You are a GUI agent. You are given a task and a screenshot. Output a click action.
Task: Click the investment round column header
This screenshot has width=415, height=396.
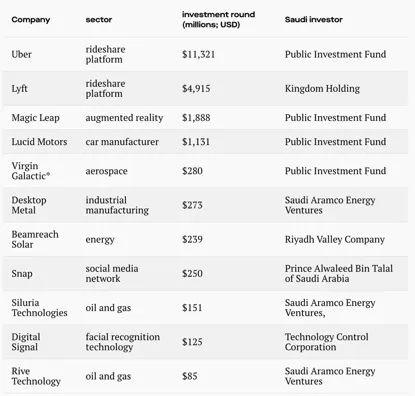point(218,19)
